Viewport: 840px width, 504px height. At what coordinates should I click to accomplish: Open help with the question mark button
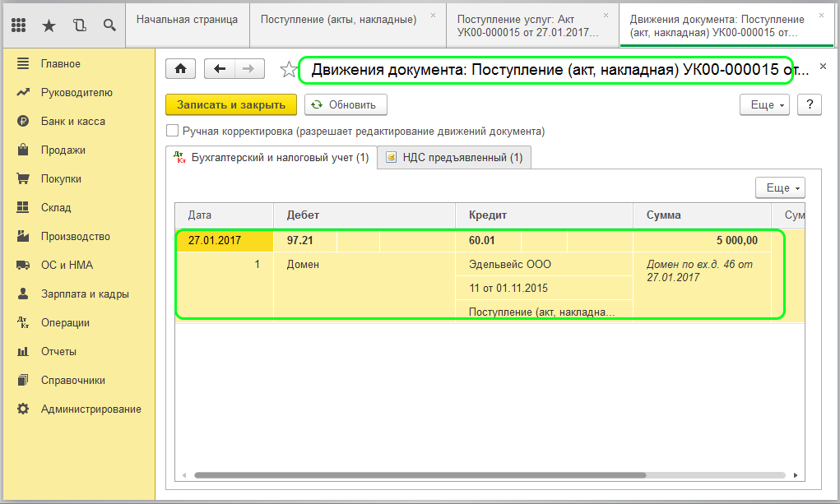810,104
